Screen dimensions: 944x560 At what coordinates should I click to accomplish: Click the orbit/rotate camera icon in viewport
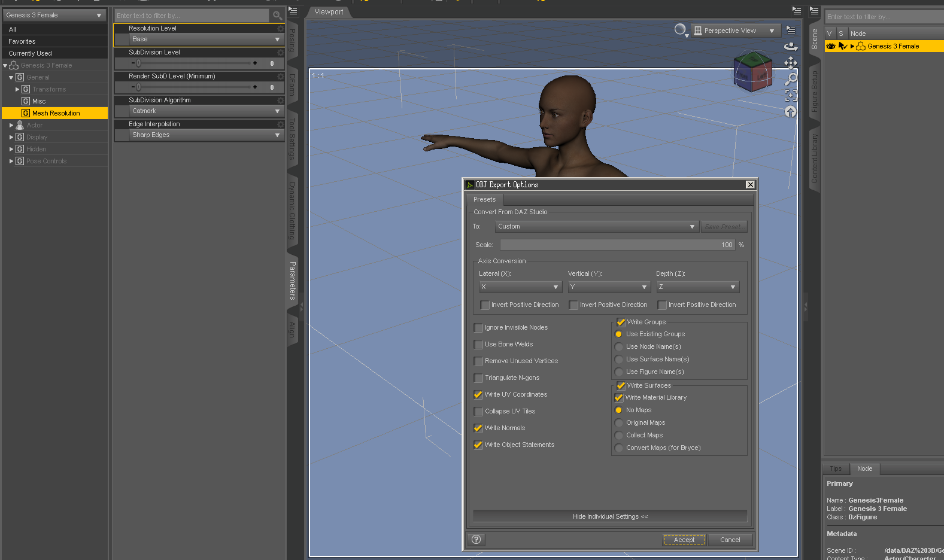click(x=791, y=47)
